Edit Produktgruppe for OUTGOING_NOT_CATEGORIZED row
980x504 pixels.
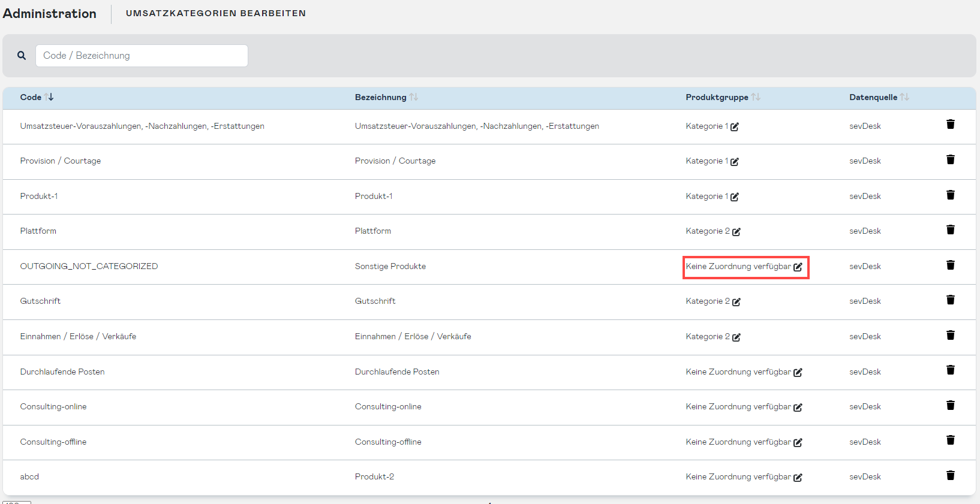click(x=798, y=267)
